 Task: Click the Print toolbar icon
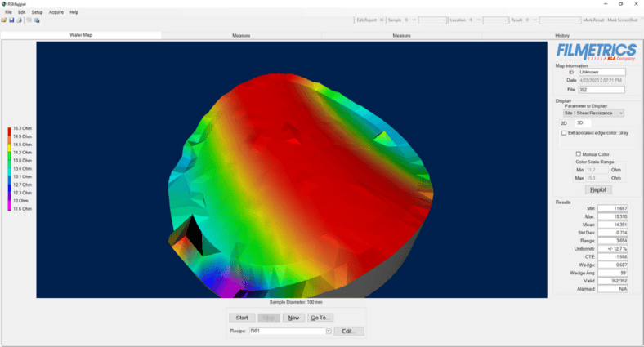click(x=18, y=20)
